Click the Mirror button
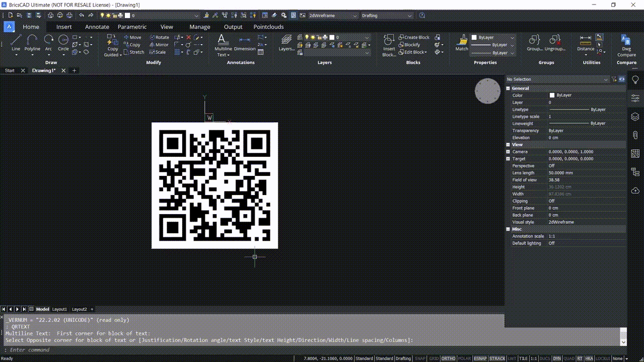This screenshot has height=362, width=644. pos(159,45)
